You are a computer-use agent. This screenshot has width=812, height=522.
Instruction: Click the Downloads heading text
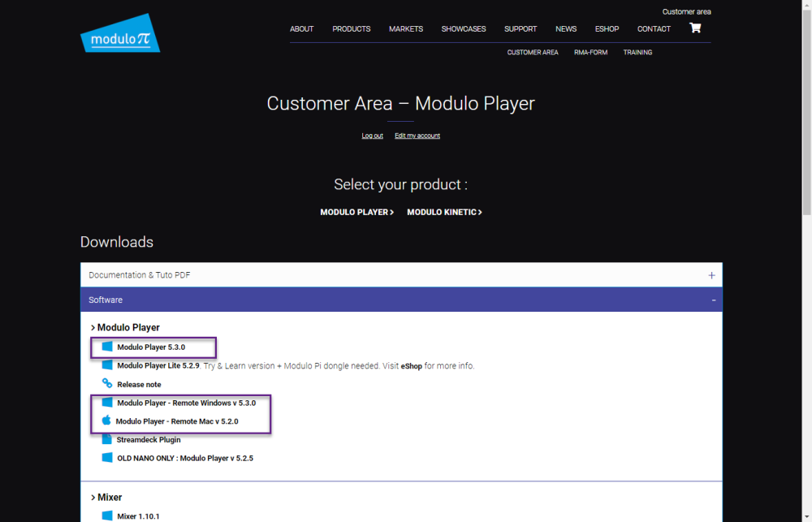[x=117, y=242]
